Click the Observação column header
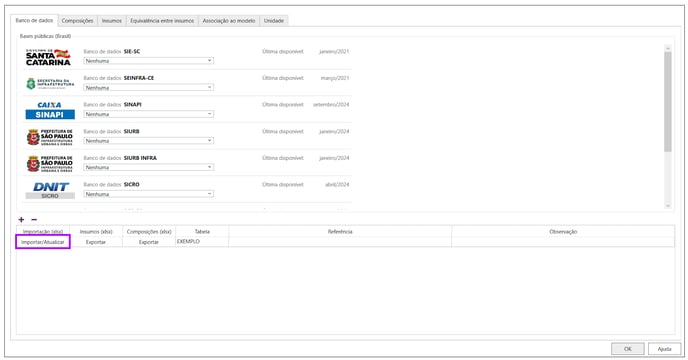Viewport: 688px width, 360px height. point(563,231)
